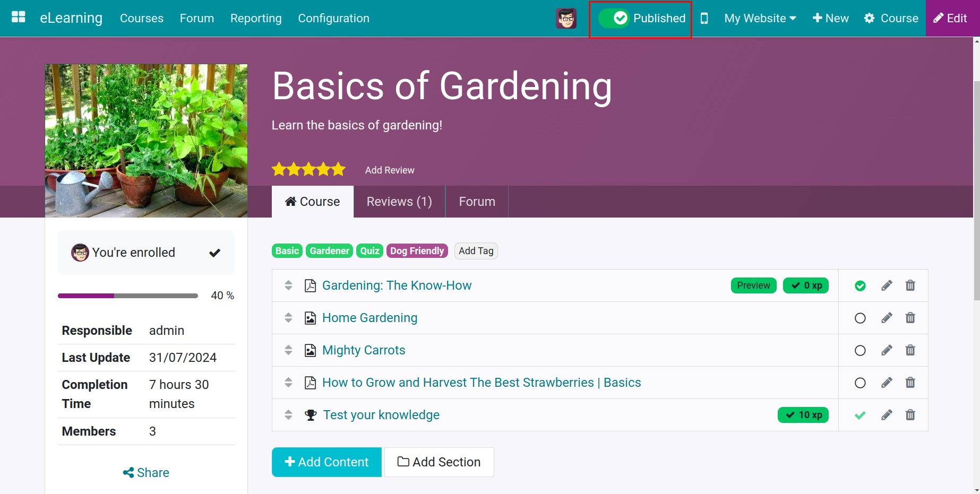Open the Course settings menu
980x494 pixels.
(x=891, y=18)
